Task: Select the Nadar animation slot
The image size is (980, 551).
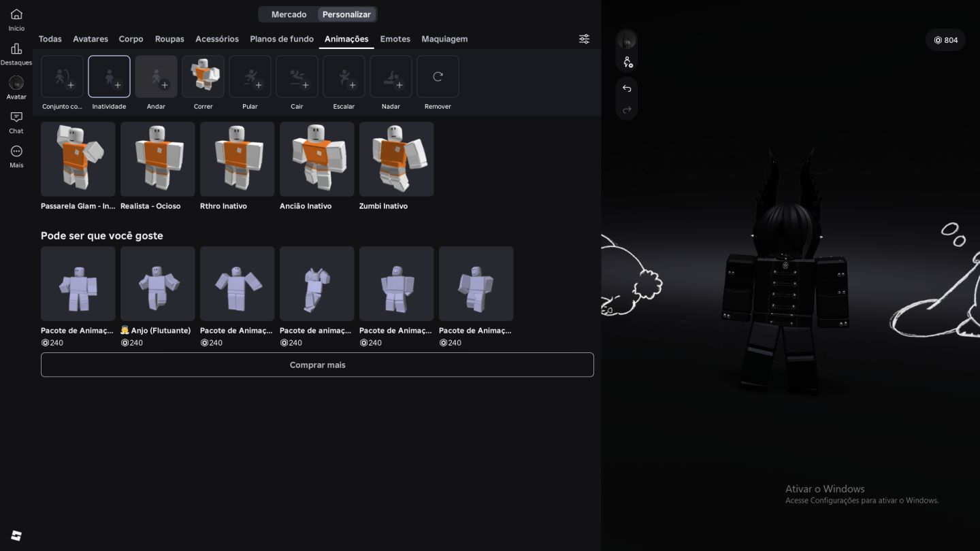Action: (391, 76)
